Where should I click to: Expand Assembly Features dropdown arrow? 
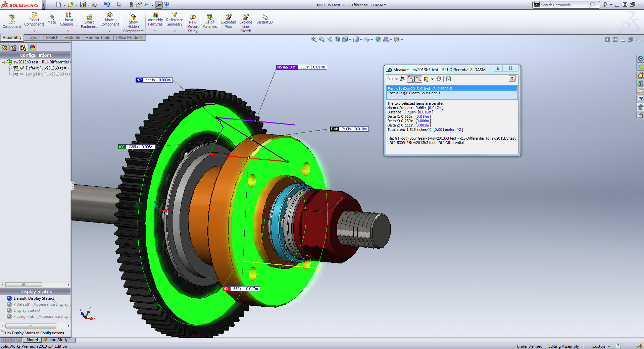155,31
